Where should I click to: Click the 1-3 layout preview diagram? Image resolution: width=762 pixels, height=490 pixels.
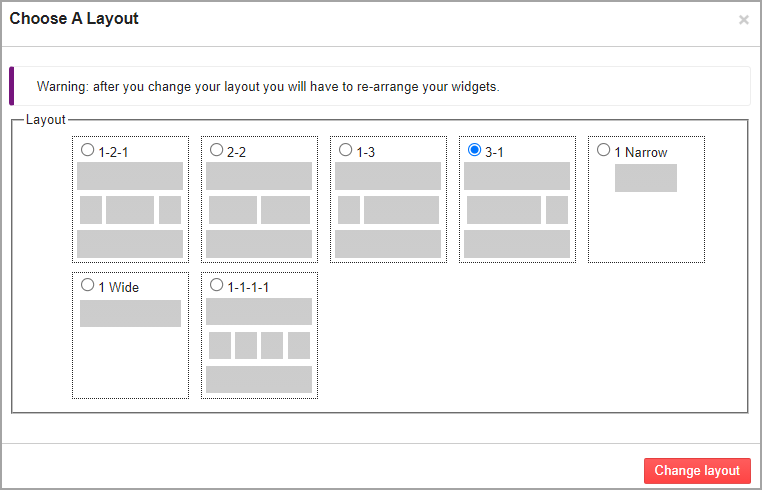click(x=388, y=210)
